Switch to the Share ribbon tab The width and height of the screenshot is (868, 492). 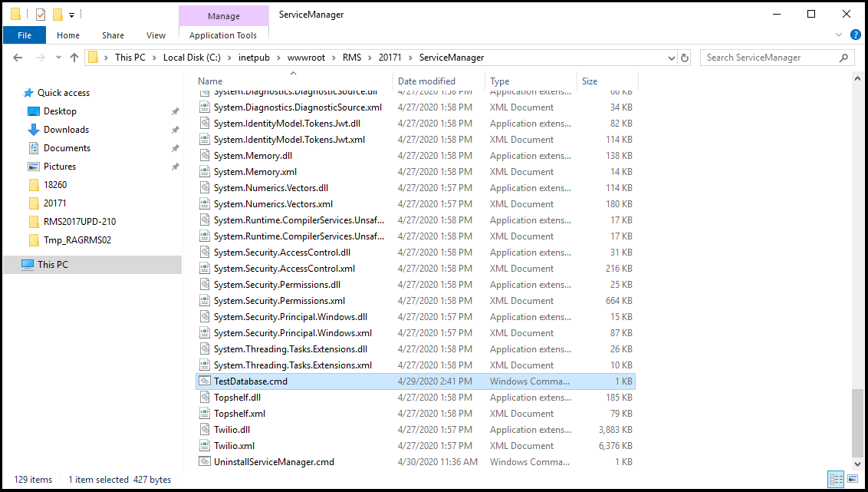coord(113,35)
